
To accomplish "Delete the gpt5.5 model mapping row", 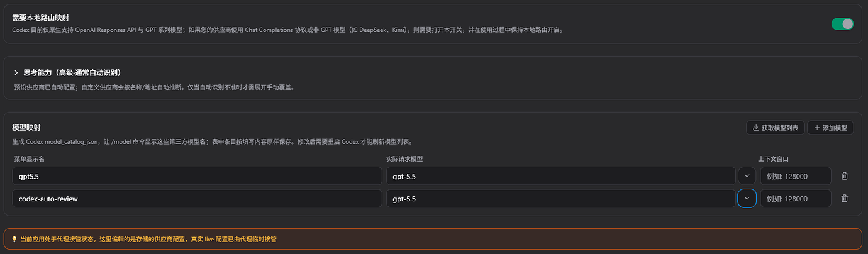I will tap(845, 176).
